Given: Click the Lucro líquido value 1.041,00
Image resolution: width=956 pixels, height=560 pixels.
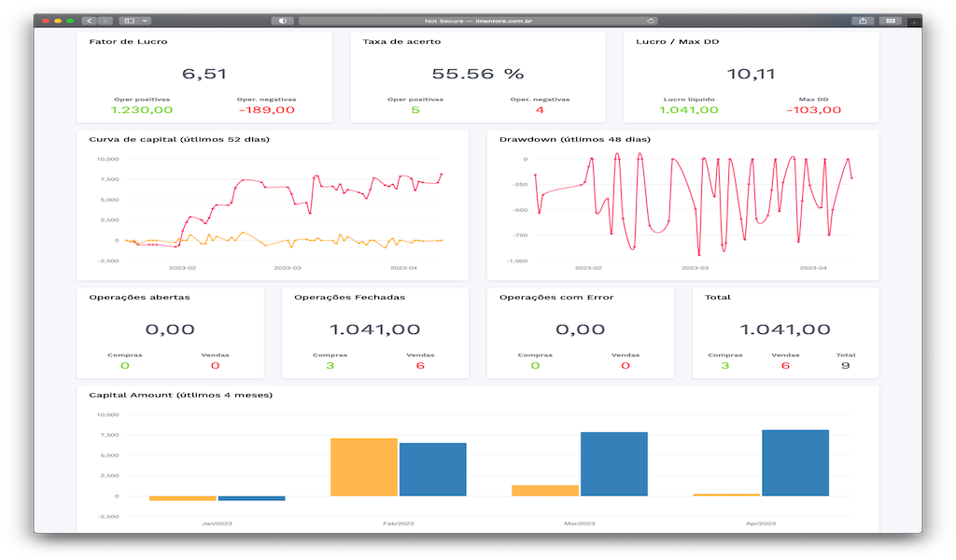Looking at the screenshot, I should (688, 110).
